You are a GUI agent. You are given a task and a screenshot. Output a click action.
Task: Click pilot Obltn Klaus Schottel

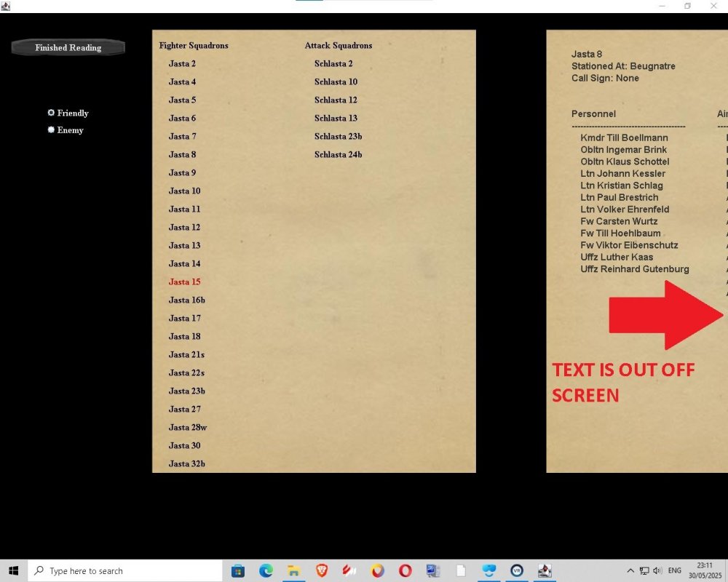[x=625, y=162]
